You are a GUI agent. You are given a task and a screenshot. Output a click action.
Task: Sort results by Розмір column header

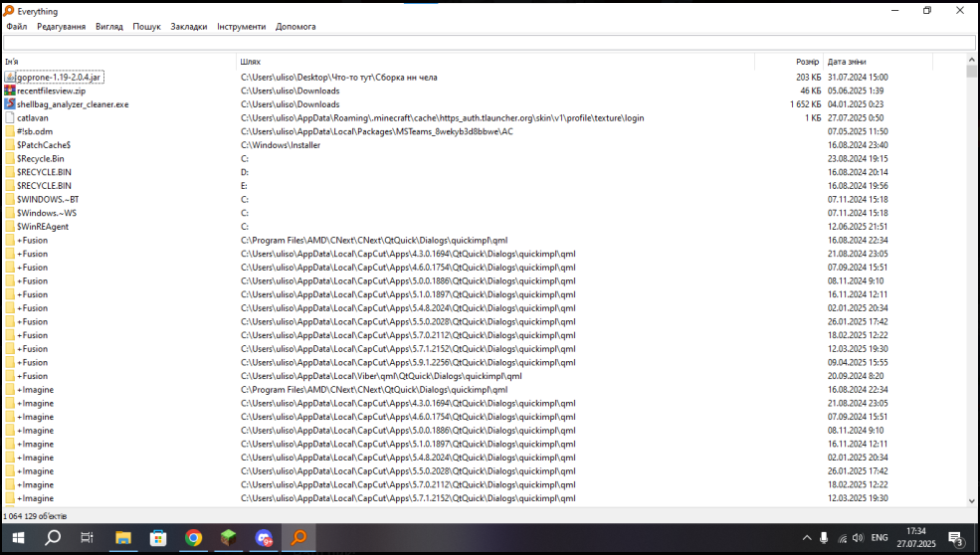click(789, 62)
